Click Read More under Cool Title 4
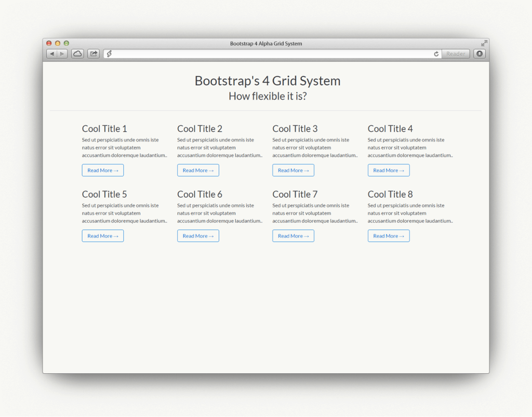This screenshot has width=532, height=417. [x=389, y=170]
